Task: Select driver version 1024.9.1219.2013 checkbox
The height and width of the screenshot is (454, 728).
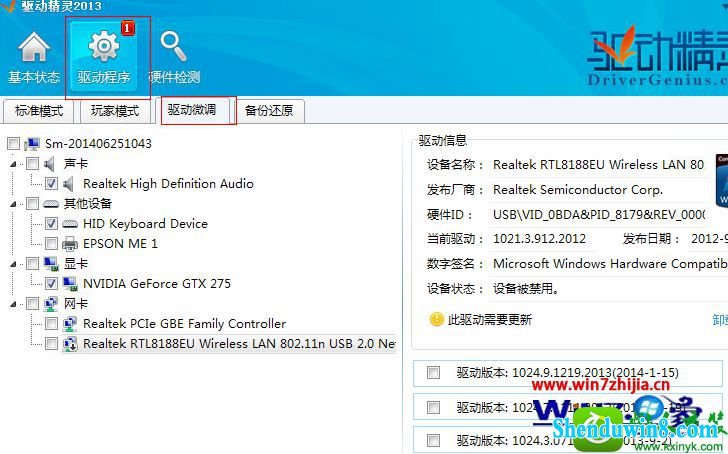Action: point(433,372)
